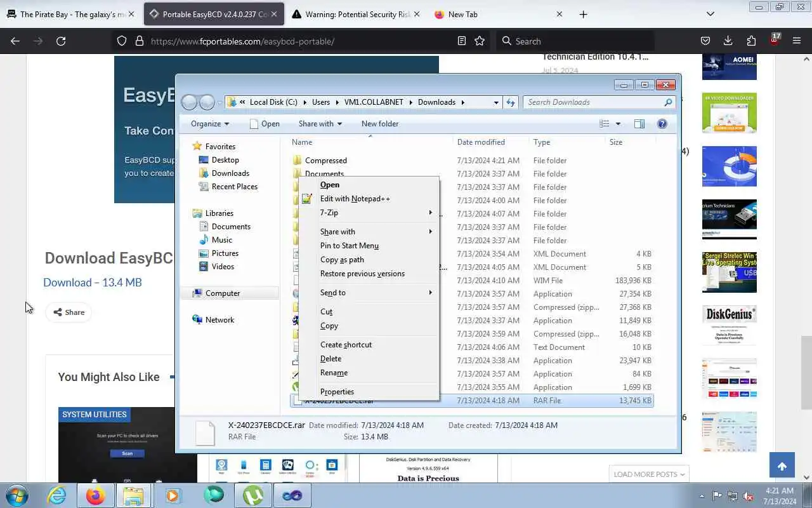This screenshot has height=508, width=812.
Task: Click the blue scroll-to-top arrow button
Action: click(x=782, y=466)
